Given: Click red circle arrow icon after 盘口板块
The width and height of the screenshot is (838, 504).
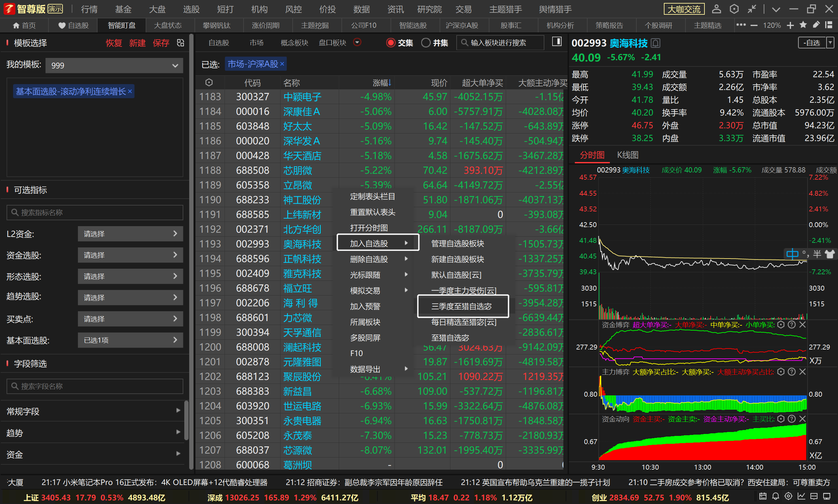Looking at the screenshot, I should pos(357,43).
